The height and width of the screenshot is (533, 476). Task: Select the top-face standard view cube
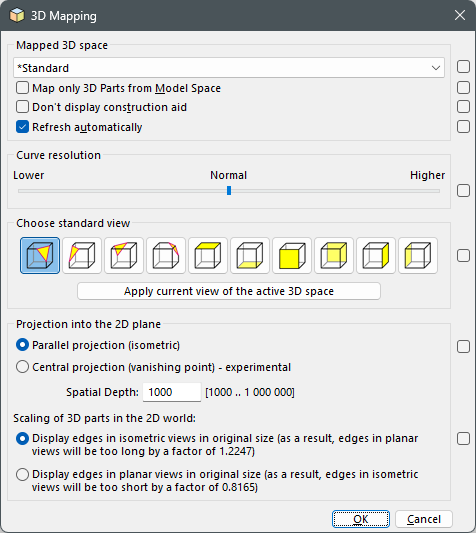(208, 255)
